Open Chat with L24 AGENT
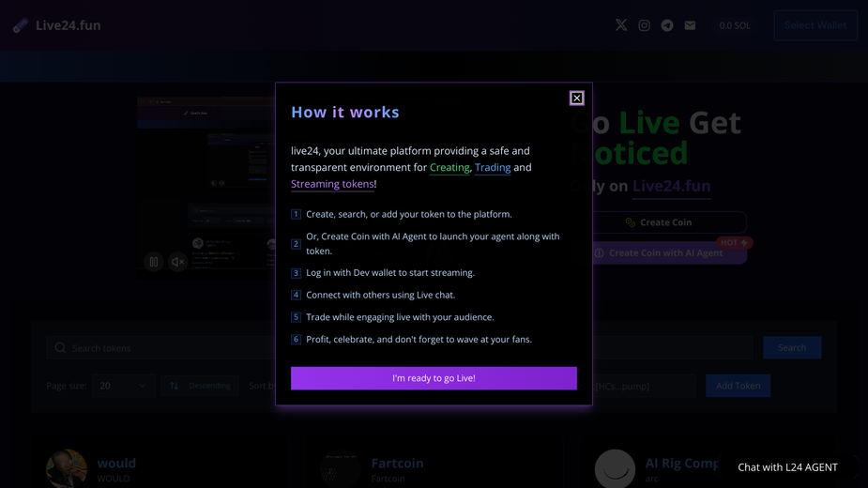This screenshot has height=488, width=868. [787, 467]
